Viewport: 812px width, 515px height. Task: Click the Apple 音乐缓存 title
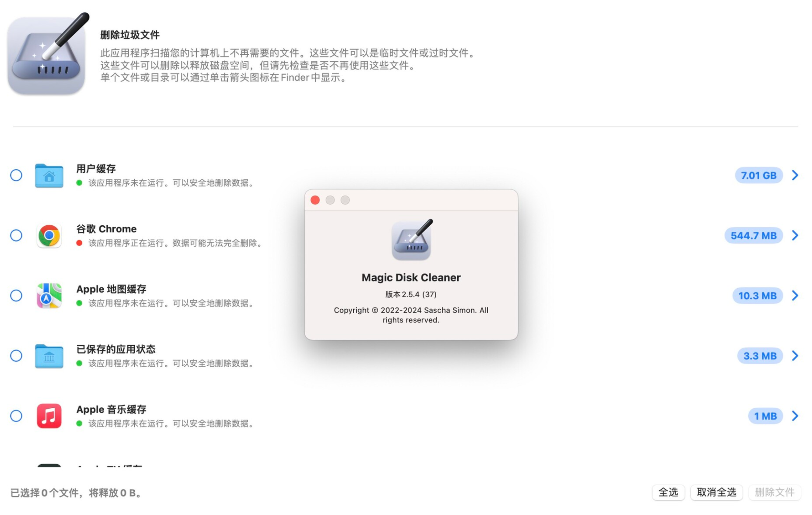click(111, 409)
